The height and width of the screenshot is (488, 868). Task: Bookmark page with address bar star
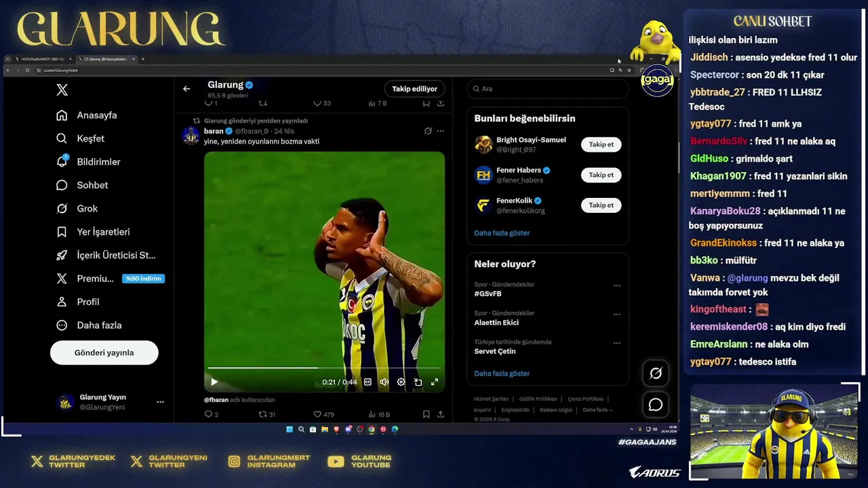click(629, 70)
